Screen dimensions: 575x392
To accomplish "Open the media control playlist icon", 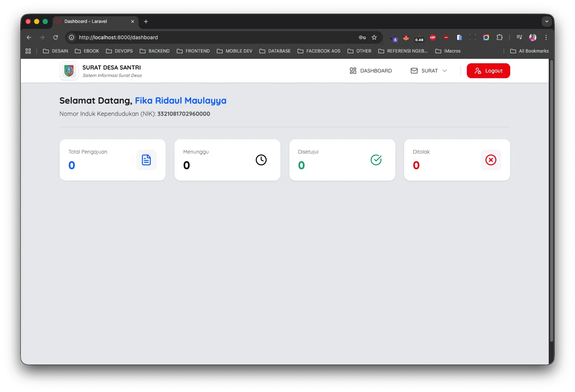I will point(519,37).
